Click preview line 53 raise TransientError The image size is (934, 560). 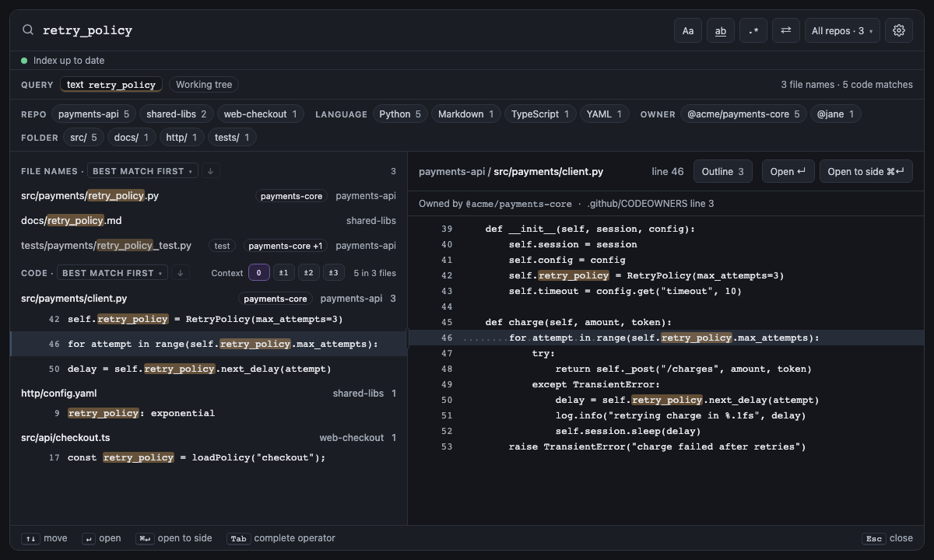666,446
